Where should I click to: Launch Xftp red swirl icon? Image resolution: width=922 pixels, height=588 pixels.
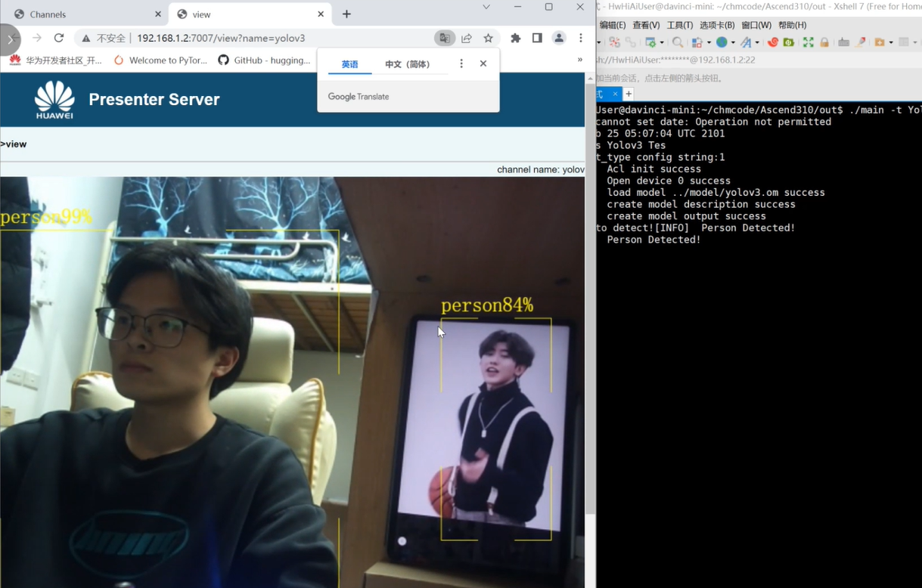tap(772, 42)
